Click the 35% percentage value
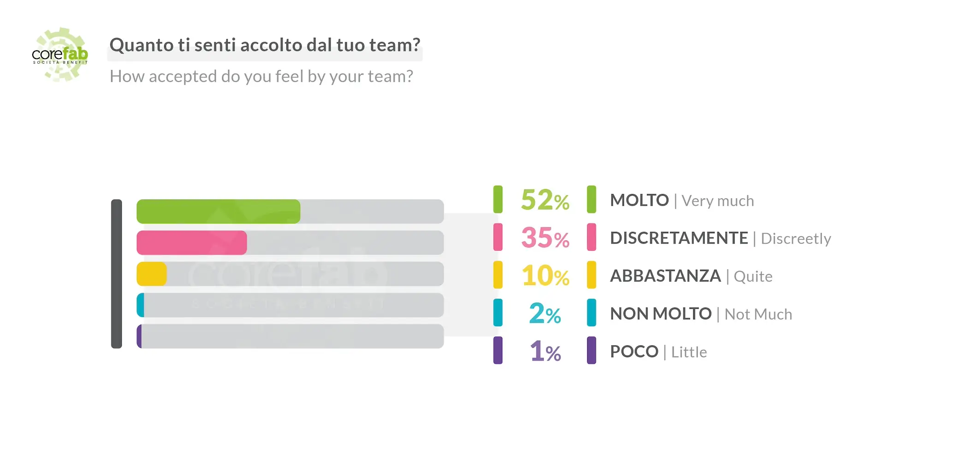This screenshot has height=461, width=980. tap(545, 238)
